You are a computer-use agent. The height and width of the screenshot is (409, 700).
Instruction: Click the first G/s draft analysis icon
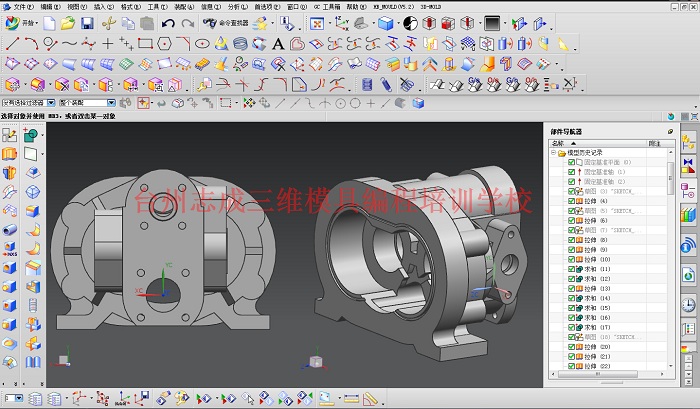pyautogui.click(x=475, y=84)
